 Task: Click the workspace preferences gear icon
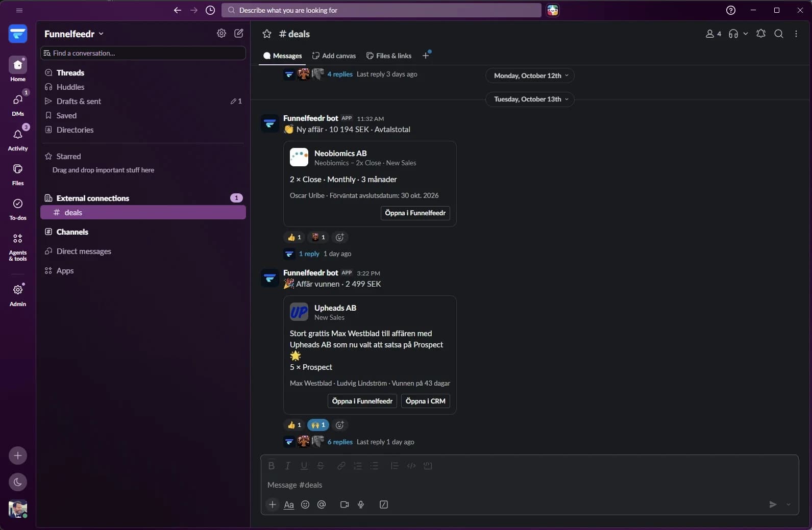[221, 33]
